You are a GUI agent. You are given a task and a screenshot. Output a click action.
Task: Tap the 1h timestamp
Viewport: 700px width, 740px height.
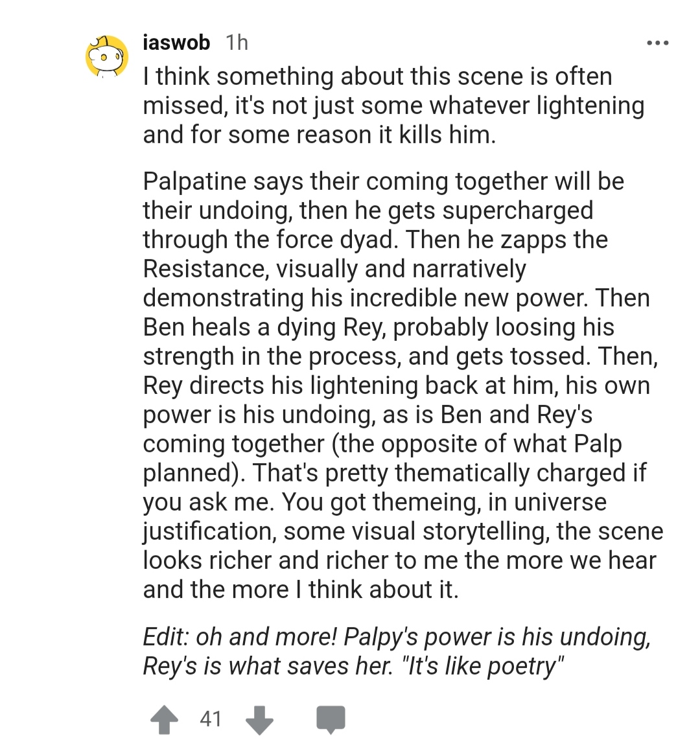237,43
